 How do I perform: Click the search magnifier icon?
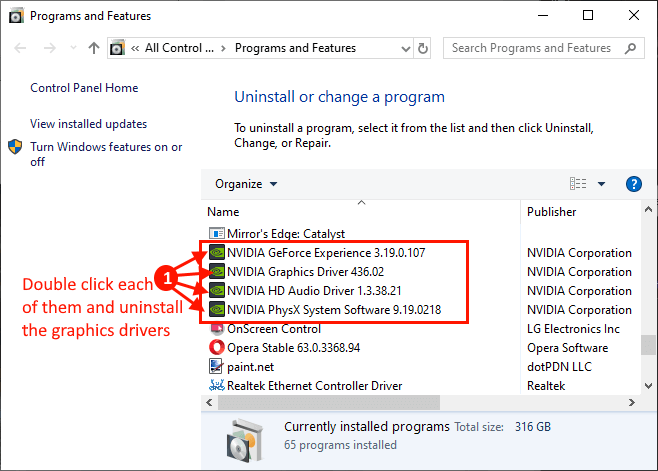[x=630, y=48]
